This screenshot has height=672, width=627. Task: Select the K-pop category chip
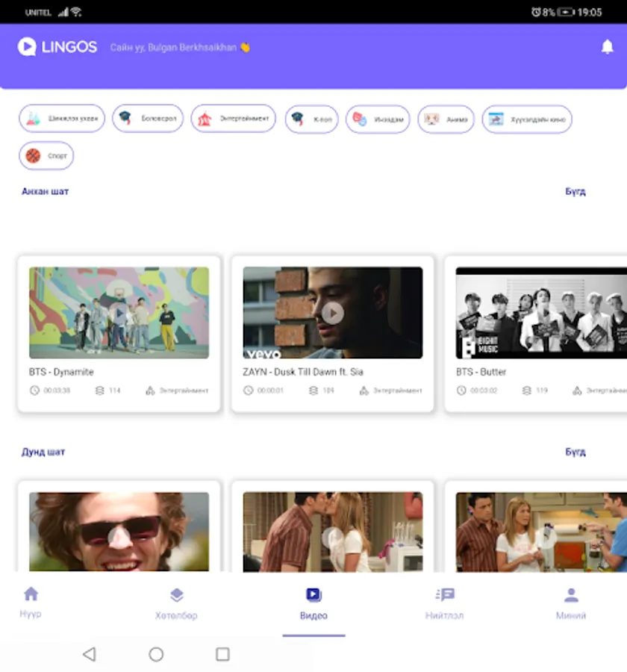click(311, 119)
